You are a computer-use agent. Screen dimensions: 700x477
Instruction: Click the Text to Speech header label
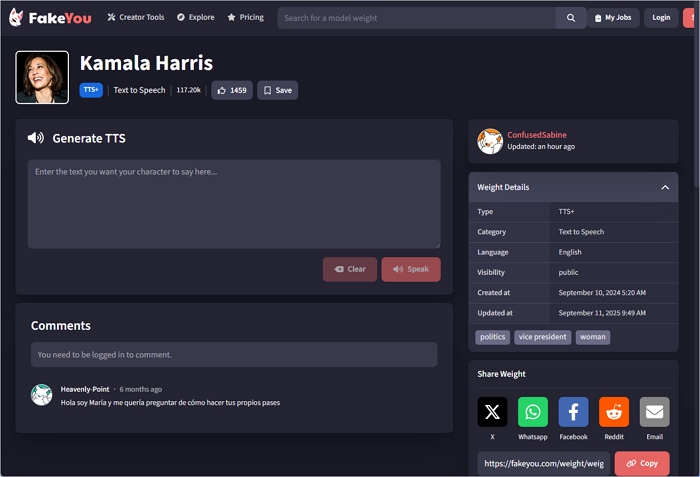pyautogui.click(x=139, y=90)
